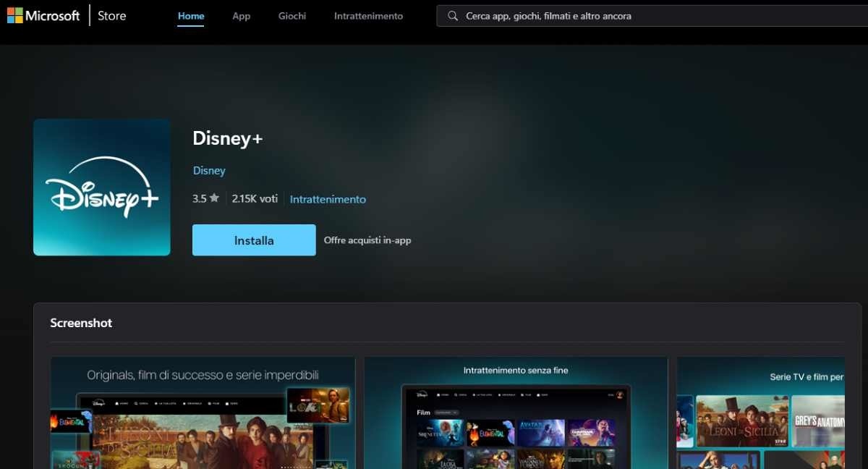Open the Giochi tab
868x469 pixels.
point(292,16)
